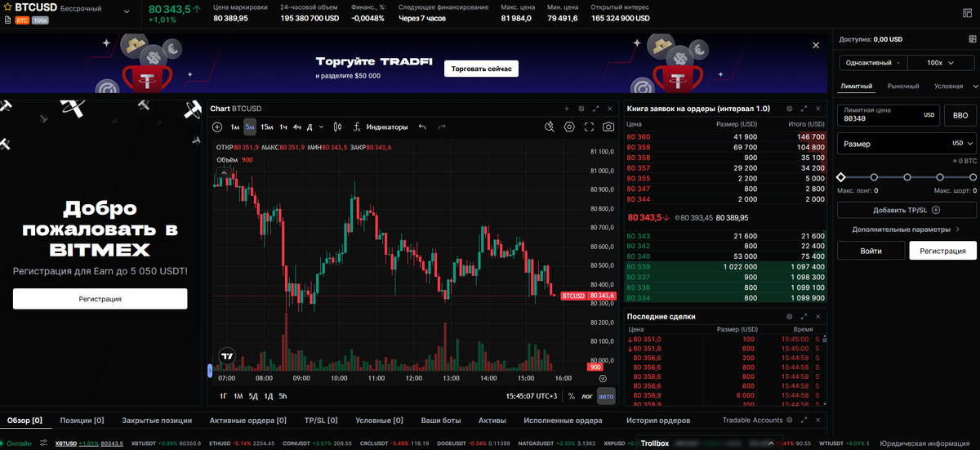The image size is (980, 450).
Task: Open recent trades panel gear settings
Action: [790, 316]
